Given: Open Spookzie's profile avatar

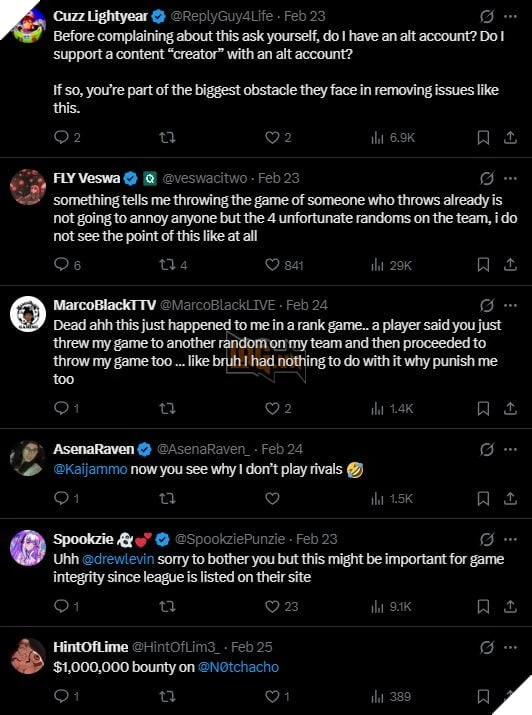Looking at the screenshot, I should 28,548.
